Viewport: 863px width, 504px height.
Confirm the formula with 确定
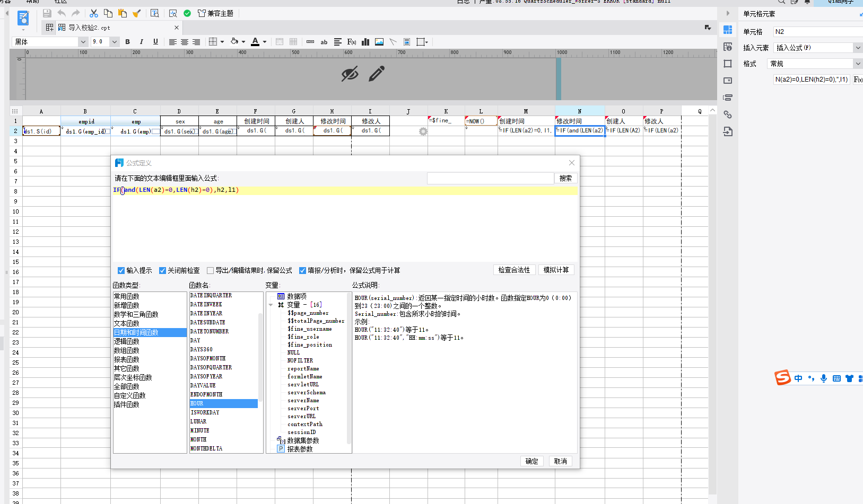(x=531, y=461)
